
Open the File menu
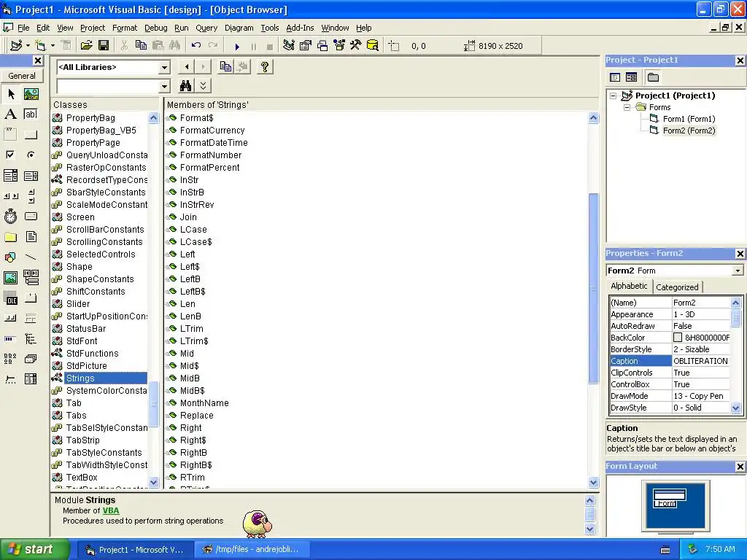23,28
